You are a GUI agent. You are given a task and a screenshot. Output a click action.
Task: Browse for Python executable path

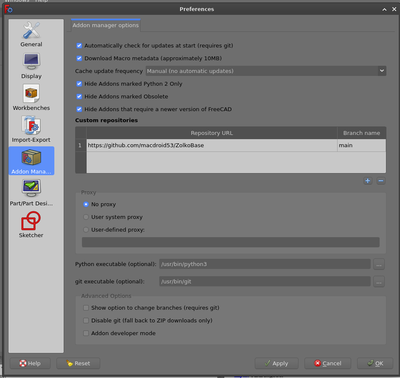[379, 264]
